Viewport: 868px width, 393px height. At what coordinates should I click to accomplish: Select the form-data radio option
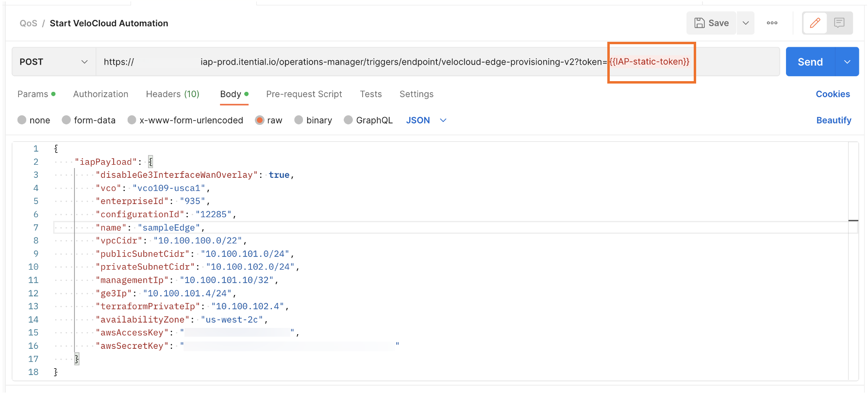click(x=67, y=120)
